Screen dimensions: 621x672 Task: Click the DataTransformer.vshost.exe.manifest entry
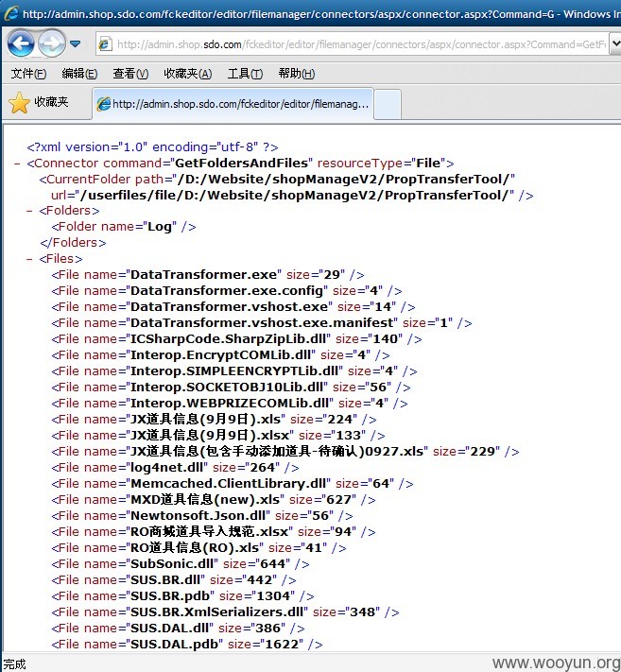click(262, 322)
